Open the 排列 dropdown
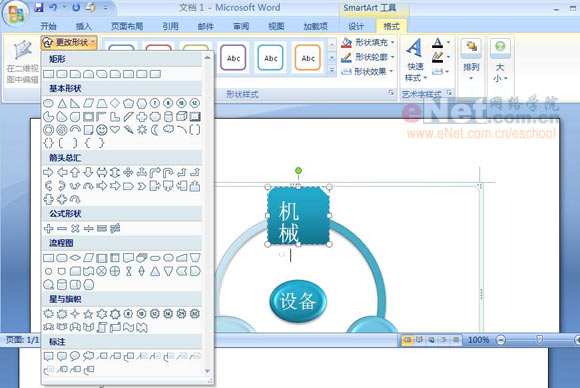Viewport: 580px width, 388px height. (471, 60)
